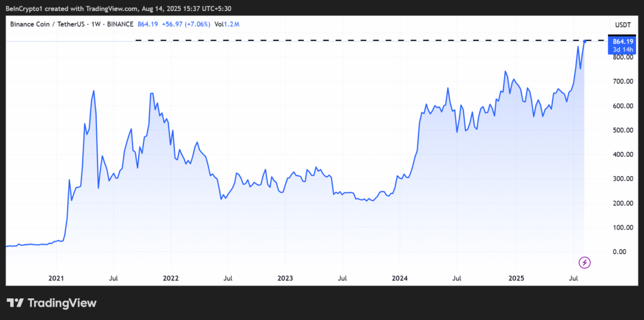This screenshot has height=320, width=644.
Task: Click the 0.00 mark on the price scale
Action: click(623, 252)
